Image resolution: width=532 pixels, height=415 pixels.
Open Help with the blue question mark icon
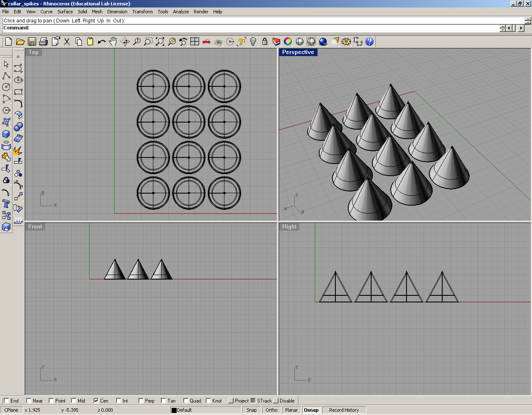pos(369,42)
